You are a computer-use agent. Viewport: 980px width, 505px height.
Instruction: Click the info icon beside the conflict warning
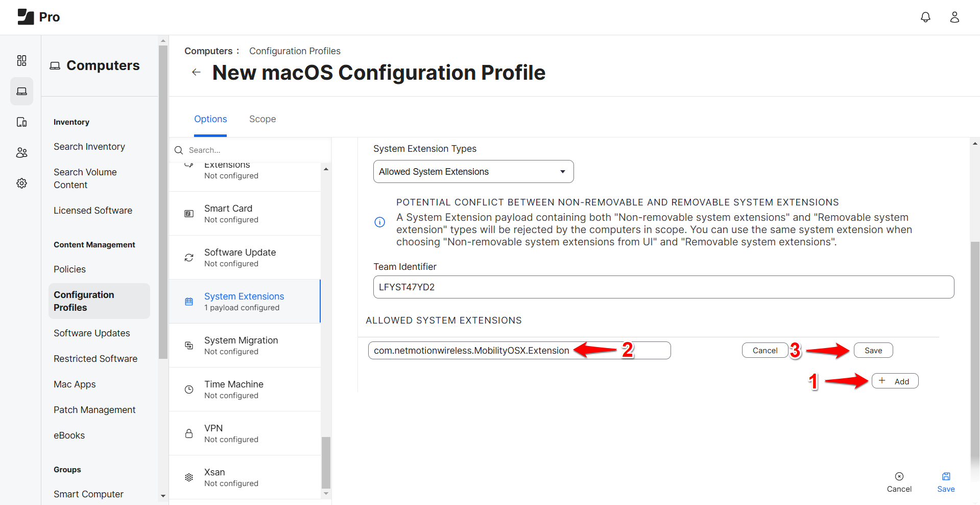[x=379, y=222]
